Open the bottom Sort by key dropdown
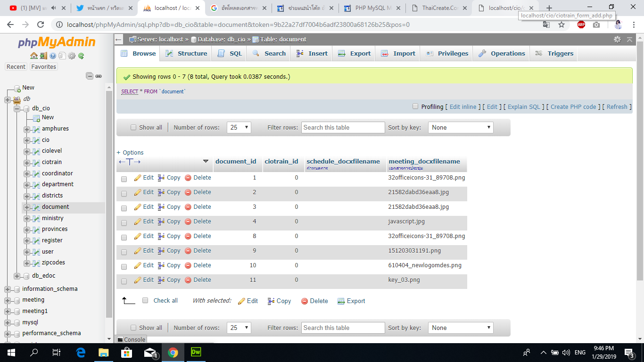The height and width of the screenshot is (362, 644). pos(461,328)
